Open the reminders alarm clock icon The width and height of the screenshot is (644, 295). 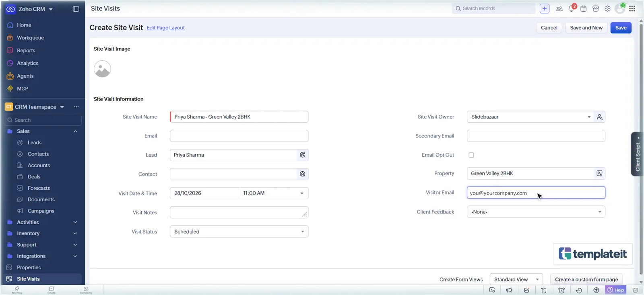(561, 290)
